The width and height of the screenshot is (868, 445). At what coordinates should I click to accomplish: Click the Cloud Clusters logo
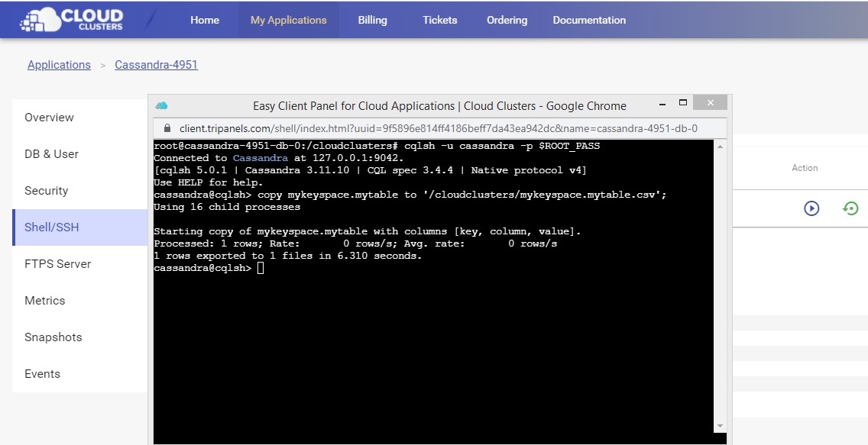tap(71, 19)
